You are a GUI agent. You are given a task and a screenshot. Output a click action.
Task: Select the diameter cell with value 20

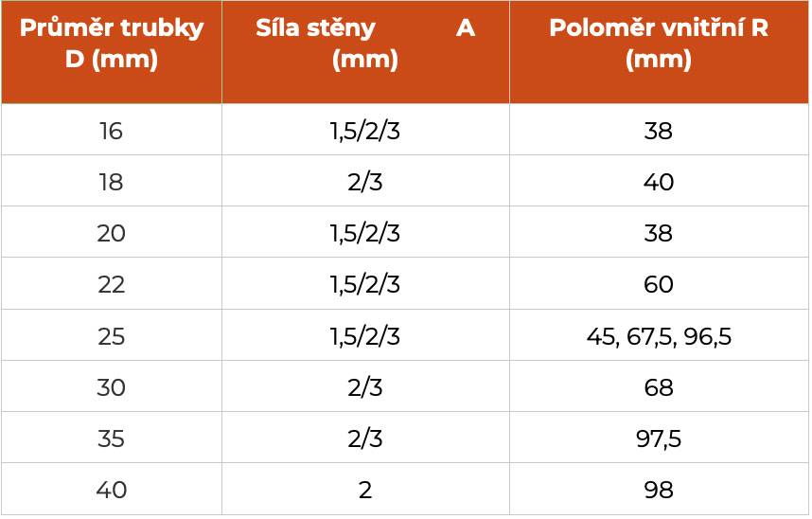point(112,233)
